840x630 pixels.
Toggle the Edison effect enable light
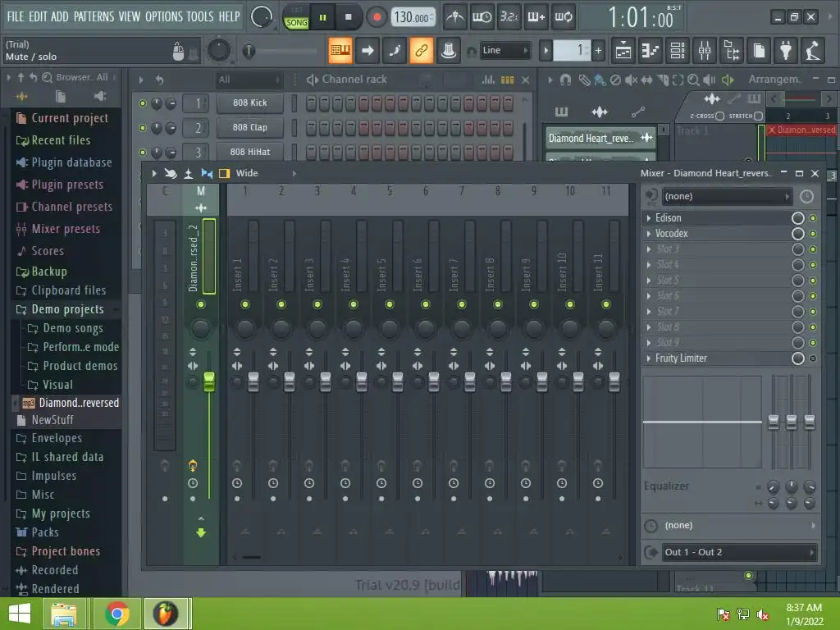pos(813,218)
